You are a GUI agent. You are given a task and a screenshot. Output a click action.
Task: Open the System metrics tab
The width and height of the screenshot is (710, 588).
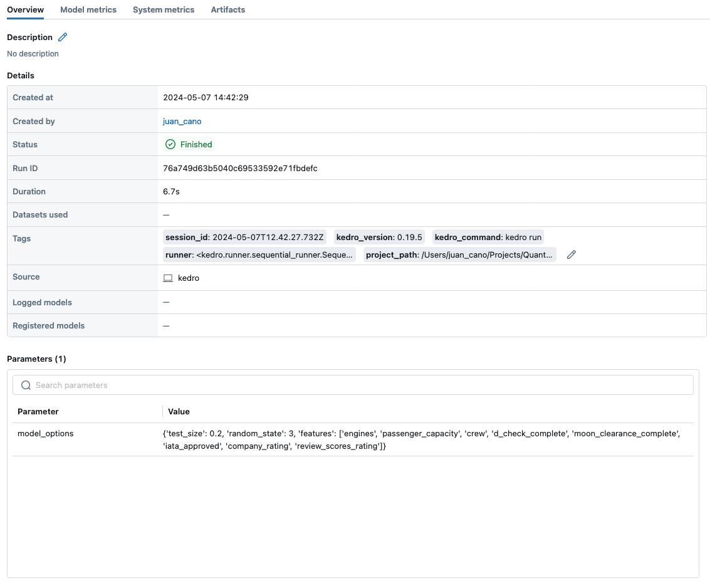(163, 9)
